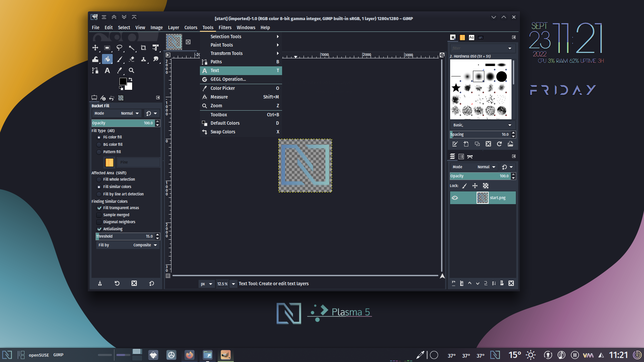Viewport: 644px width, 362px height.
Task: Open the Basic brush tag dropdown
Action: 482,125
